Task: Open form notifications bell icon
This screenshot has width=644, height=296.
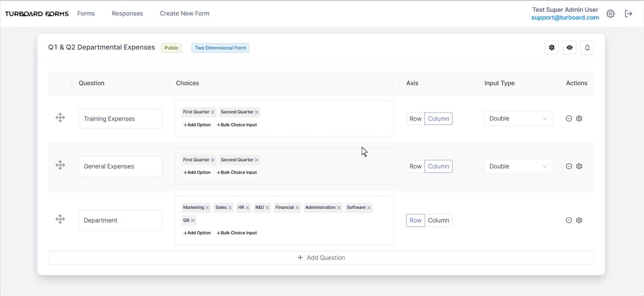Action: [x=588, y=48]
